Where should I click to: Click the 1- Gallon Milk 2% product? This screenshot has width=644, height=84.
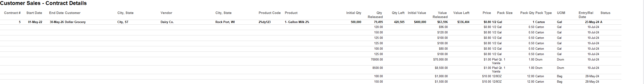tap(297, 22)
